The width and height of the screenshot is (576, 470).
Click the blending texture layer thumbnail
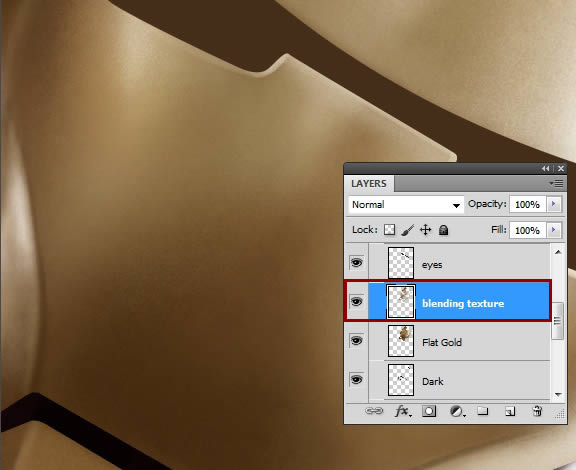tap(401, 302)
